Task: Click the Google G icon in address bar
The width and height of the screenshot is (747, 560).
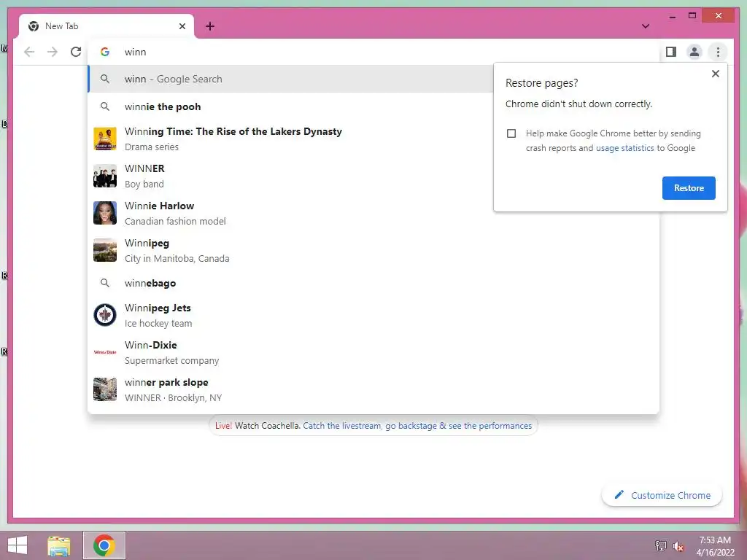Action: click(x=105, y=52)
